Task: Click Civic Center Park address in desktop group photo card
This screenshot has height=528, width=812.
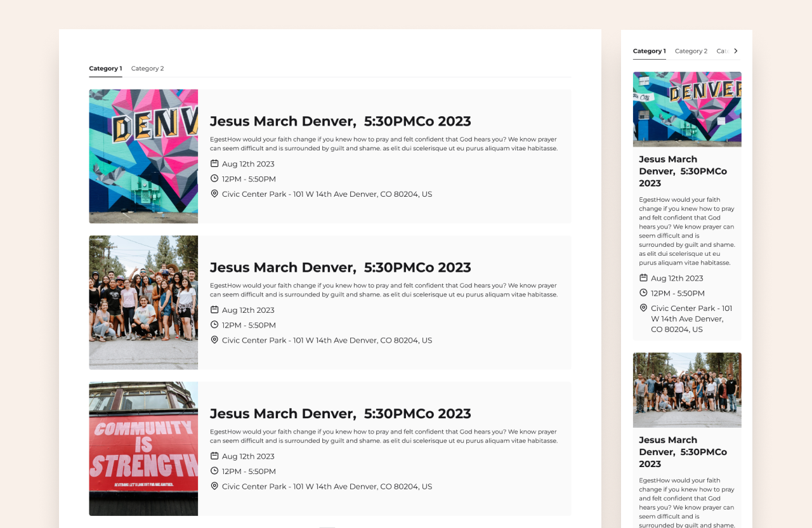Action: [327, 340]
